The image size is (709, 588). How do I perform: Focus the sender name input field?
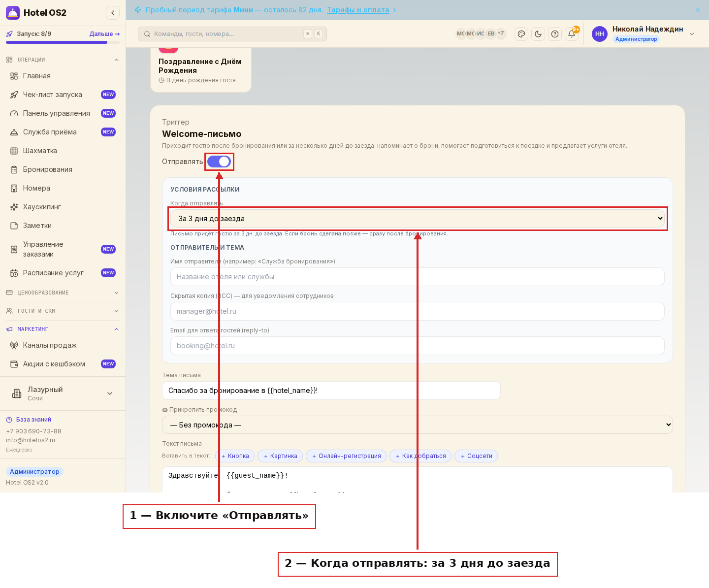click(418, 277)
